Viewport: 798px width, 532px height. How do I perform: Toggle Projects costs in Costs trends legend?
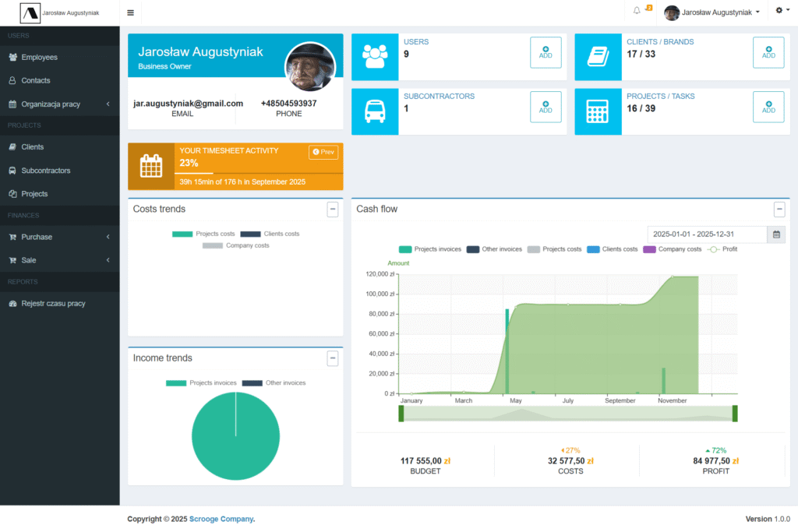click(204, 234)
